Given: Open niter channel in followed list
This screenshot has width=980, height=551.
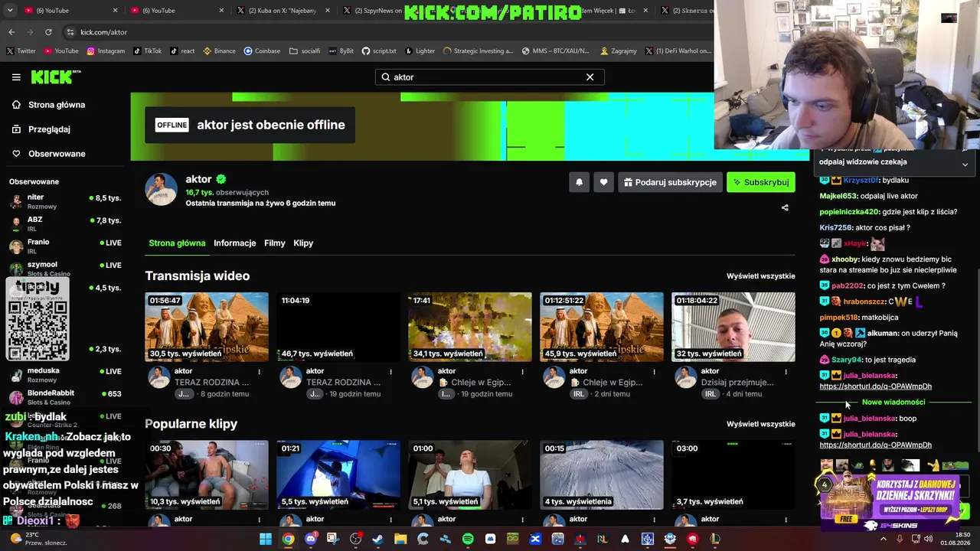Looking at the screenshot, I should coord(65,201).
